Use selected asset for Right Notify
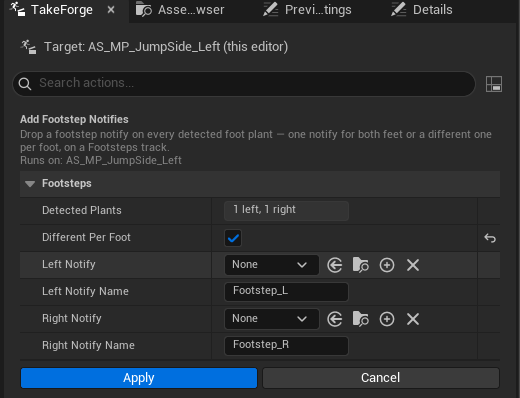 pos(335,319)
